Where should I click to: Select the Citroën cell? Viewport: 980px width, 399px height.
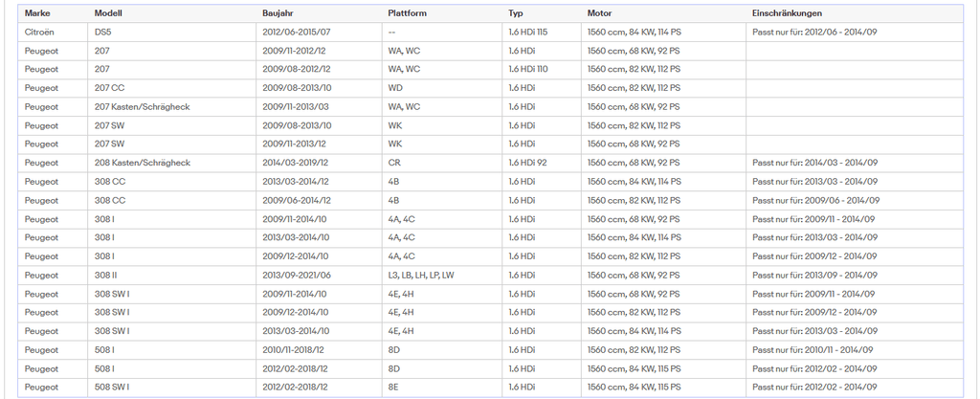[x=54, y=32]
